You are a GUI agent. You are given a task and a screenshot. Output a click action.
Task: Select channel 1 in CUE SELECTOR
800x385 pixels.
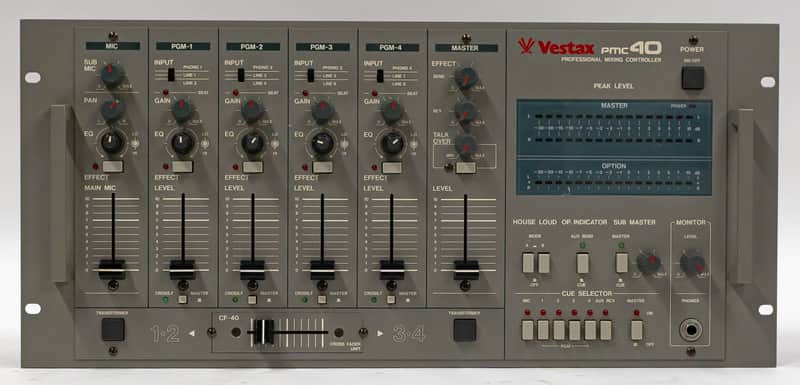coord(543,330)
